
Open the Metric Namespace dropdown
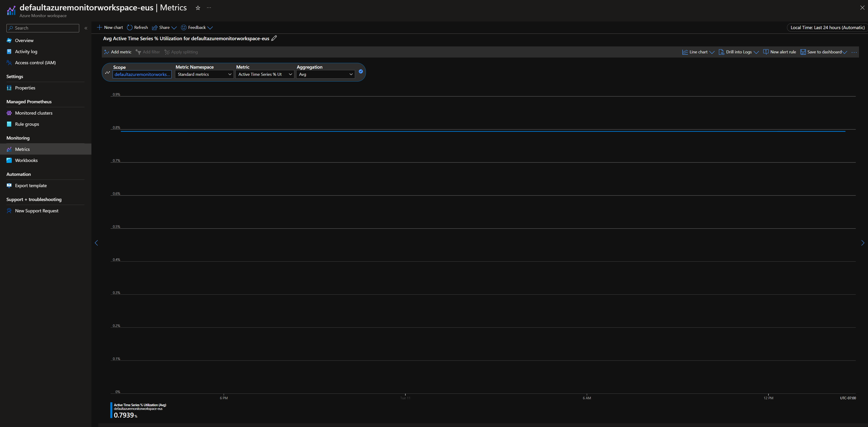point(204,75)
